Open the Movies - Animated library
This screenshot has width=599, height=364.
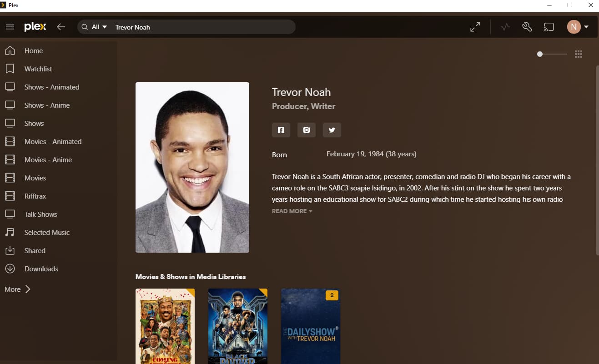pyautogui.click(x=53, y=142)
